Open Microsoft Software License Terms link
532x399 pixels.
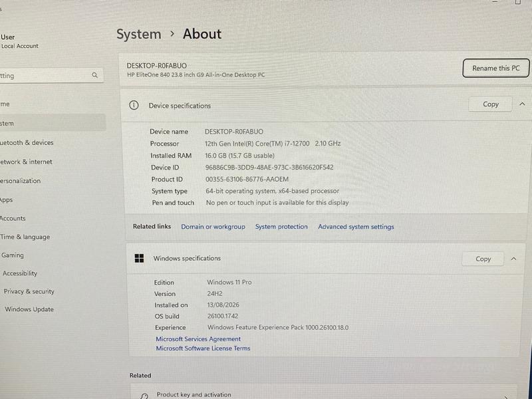pos(203,348)
